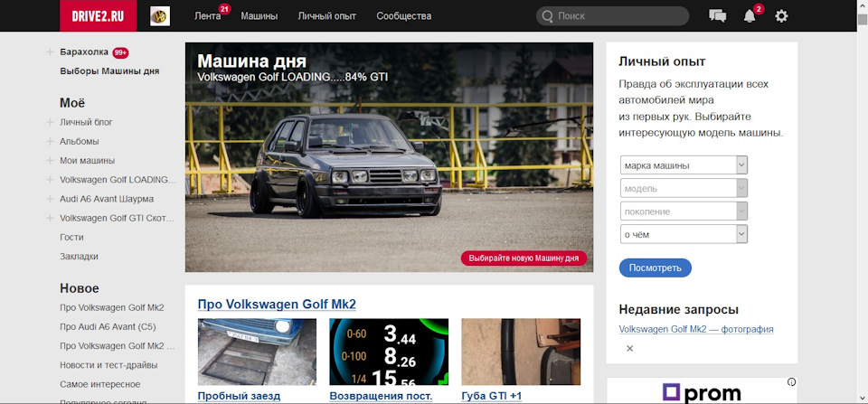Open Audi A6 Avant Шаурма car page

click(x=107, y=199)
